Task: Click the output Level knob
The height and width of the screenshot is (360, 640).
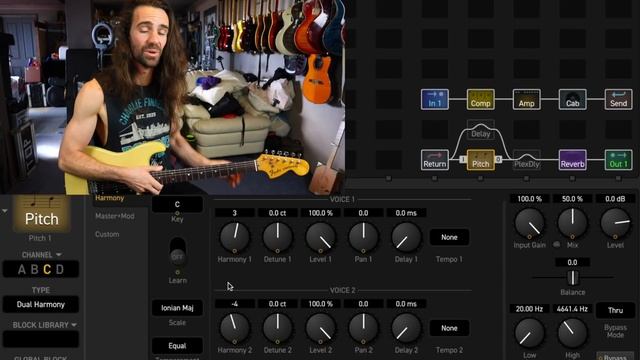Action: pyautogui.click(x=615, y=223)
